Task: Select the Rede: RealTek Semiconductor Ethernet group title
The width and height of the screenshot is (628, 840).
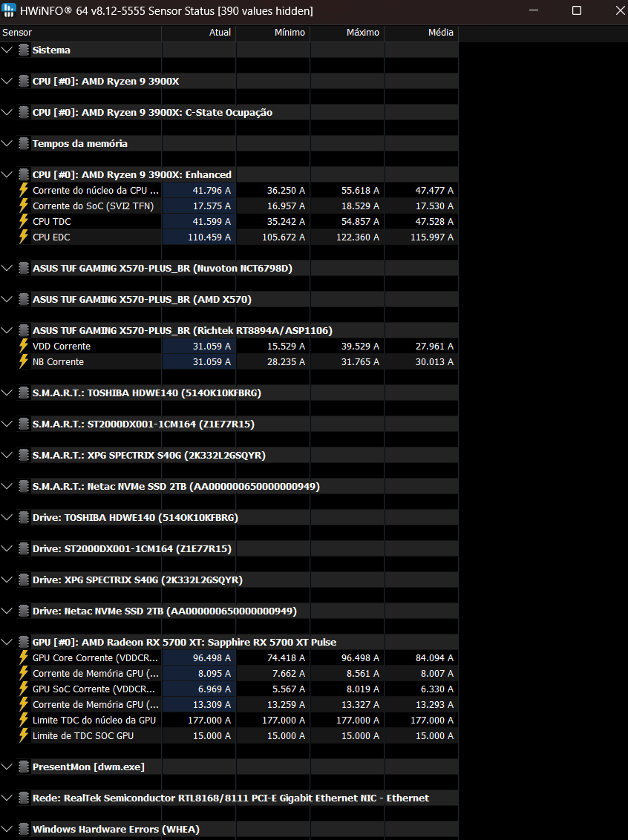Action: point(230,798)
